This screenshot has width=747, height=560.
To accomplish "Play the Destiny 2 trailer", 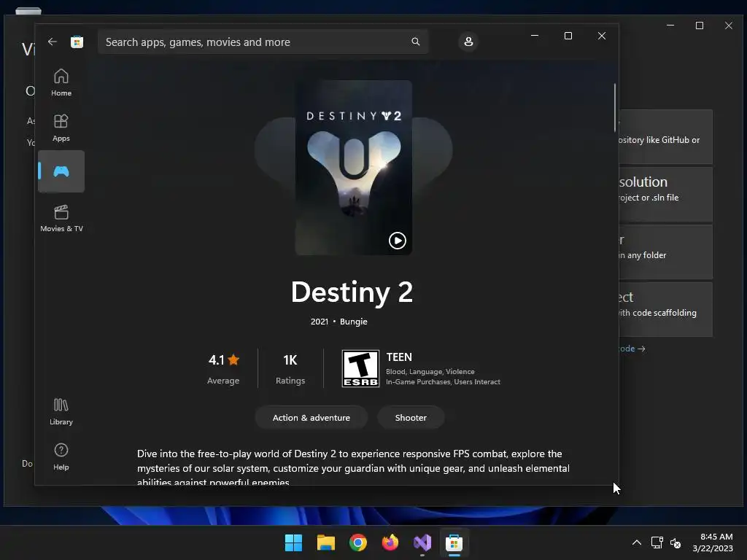I will click(398, 241).
